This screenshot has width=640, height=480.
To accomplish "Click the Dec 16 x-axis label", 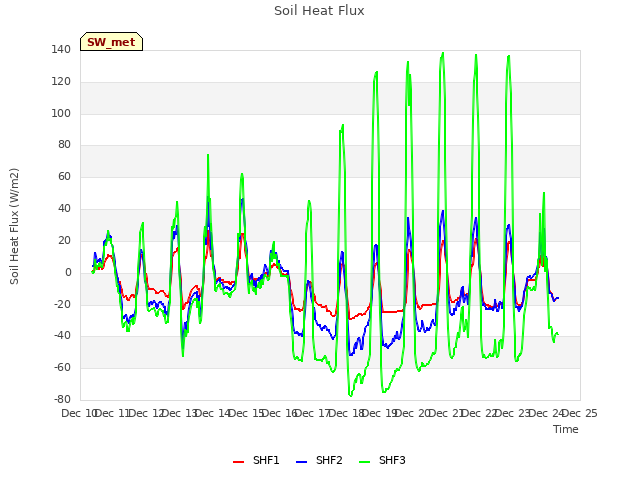I will pos(279,413).
